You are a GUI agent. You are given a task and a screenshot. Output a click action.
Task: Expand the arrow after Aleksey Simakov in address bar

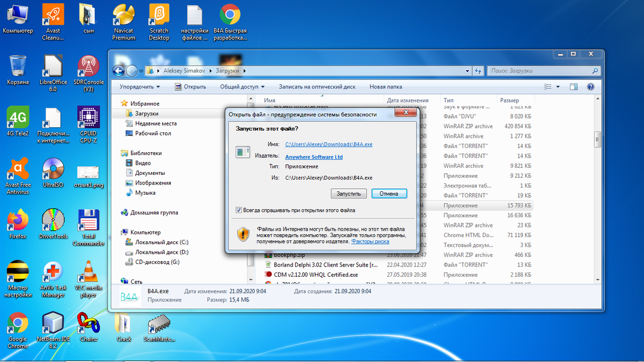211,71
